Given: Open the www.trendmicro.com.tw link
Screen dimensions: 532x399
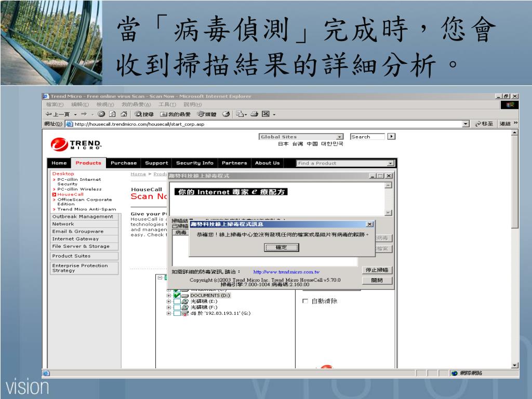Looking at the screenshot, I should pyautogui.click(x=286, y=272).
